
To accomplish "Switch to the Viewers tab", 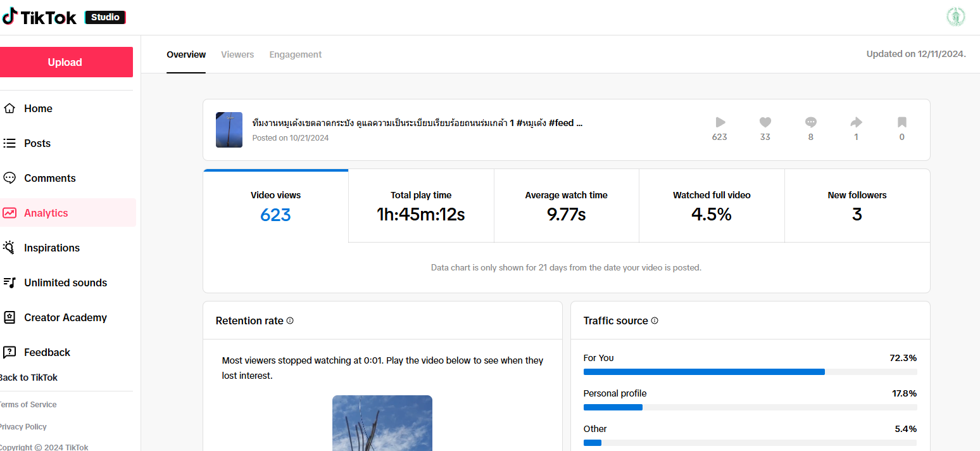I will [x=237, y=54].
